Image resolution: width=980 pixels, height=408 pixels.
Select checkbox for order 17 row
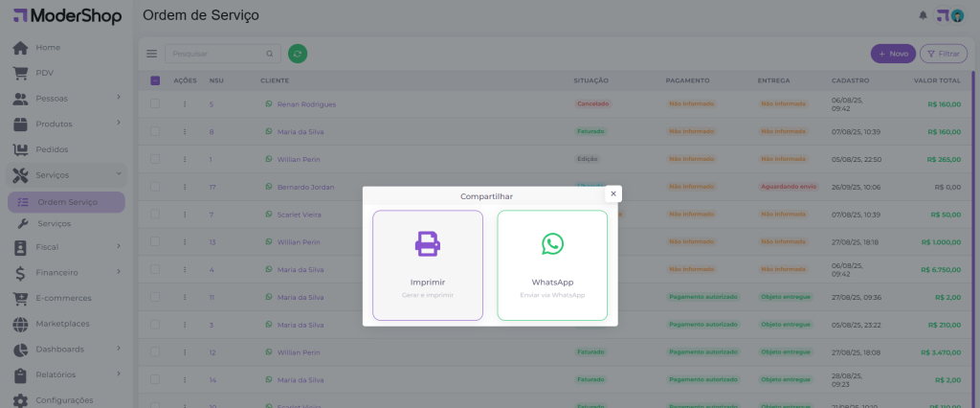(x=155, y=187)
